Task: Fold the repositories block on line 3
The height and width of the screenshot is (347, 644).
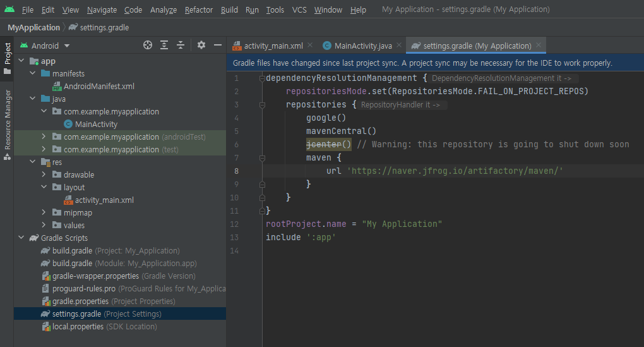Action: pyautogui.click(x=262, y=106)
